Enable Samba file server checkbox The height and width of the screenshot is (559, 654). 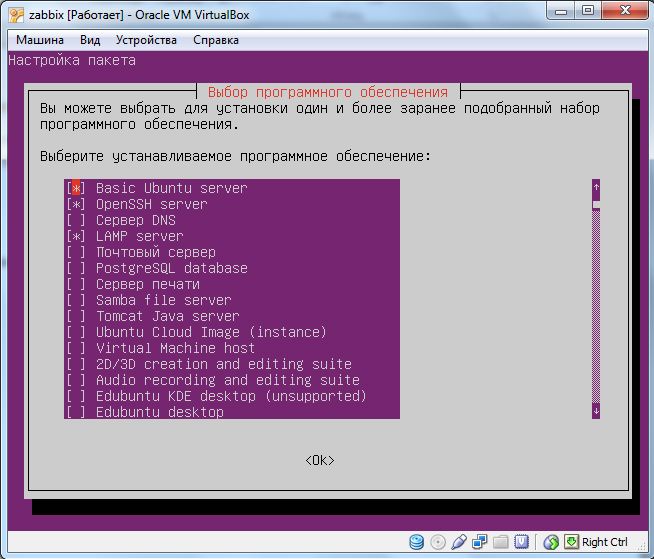coord(76,300)
